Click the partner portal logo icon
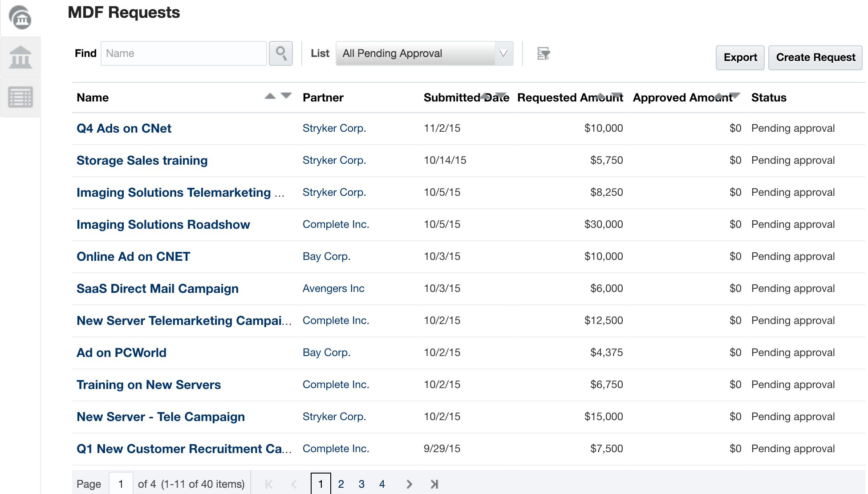868x494 pixels. coord(20,18)
